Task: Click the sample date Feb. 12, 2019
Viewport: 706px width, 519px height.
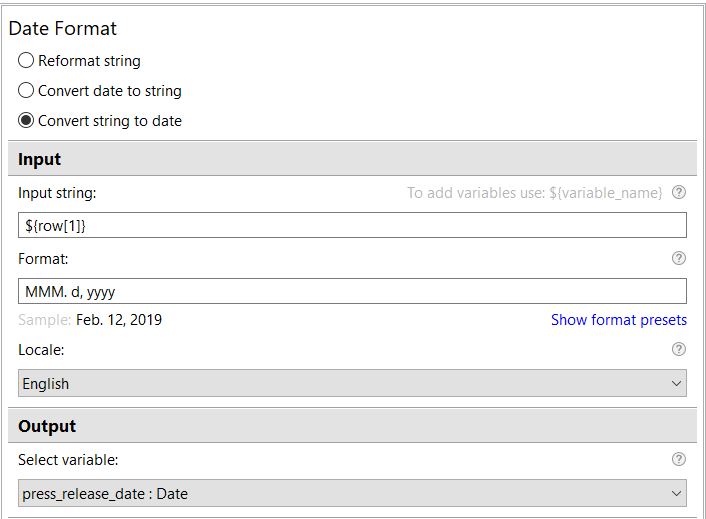Action: point(119,320)
